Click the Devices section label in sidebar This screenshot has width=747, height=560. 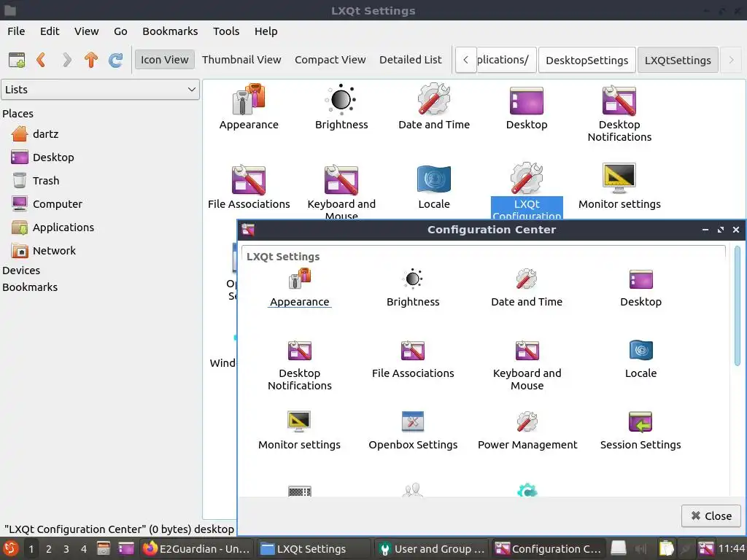click(x=21, y=270)
